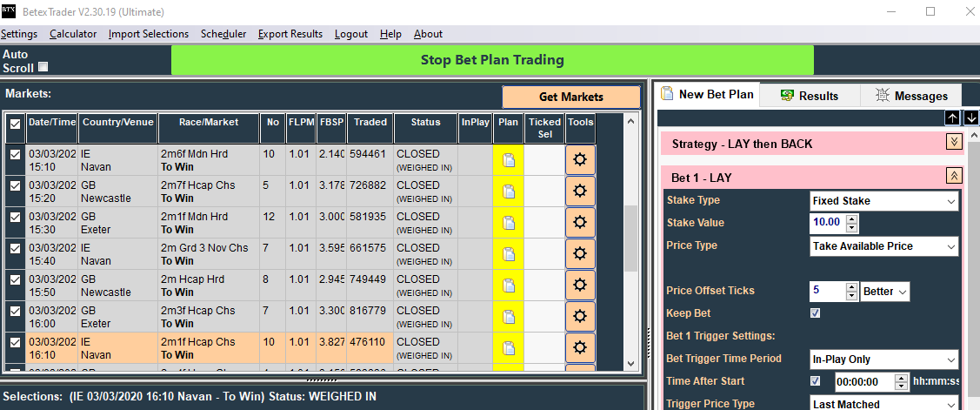Click Plan icon for 16:00 Exeter race
The height and width of the screenshot is (410, 980).
coord(509,317)
